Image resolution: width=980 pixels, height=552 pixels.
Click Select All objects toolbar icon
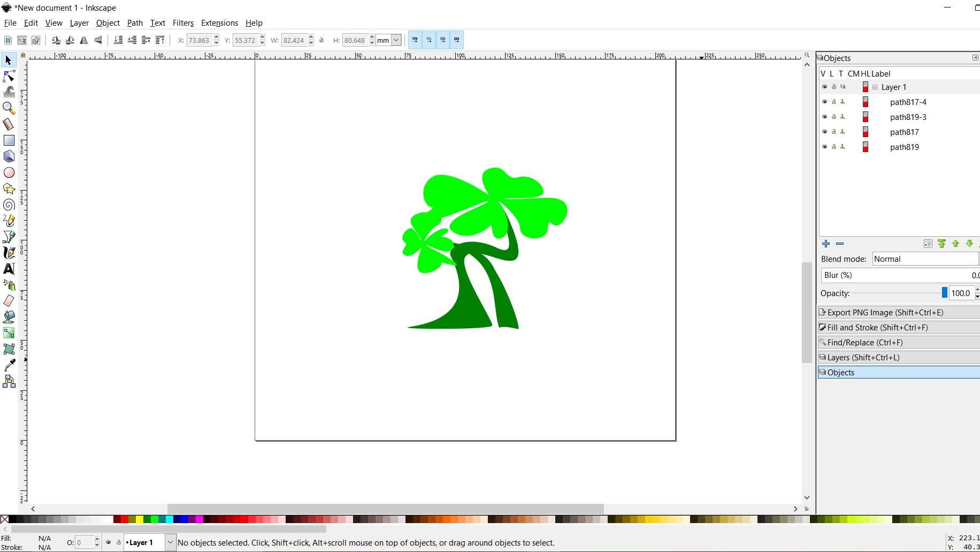(7, 40)
